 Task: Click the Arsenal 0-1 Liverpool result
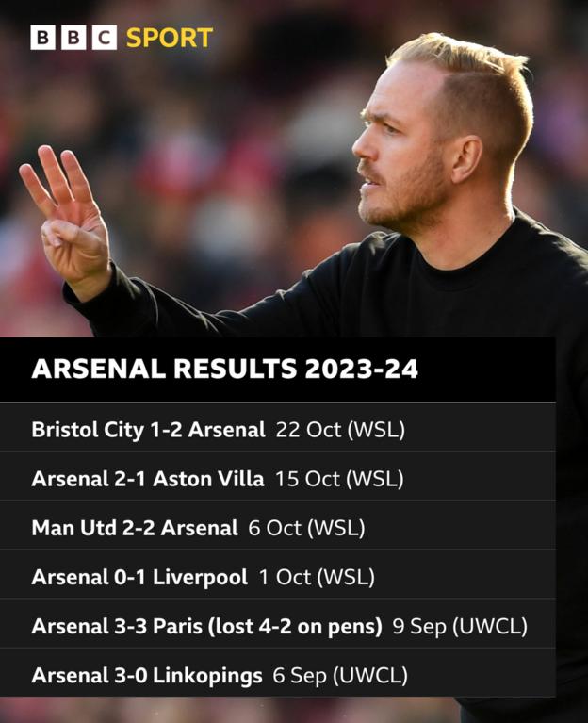coord(139,577)
